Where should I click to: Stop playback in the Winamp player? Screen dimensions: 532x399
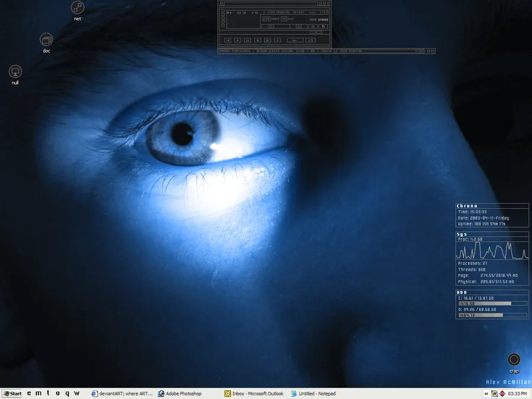click(x=258, y=40)
